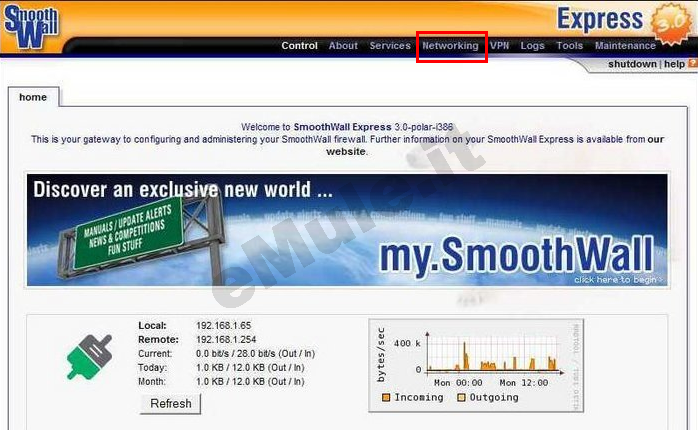The height and width of the screenshot is (430, 698).
Task: Click the Outgoing legend color swatch
Action: [x=461, y=397]
